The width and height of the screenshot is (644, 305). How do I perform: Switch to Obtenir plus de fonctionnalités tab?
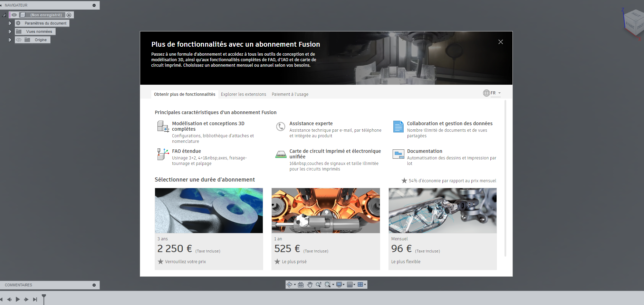184,94
